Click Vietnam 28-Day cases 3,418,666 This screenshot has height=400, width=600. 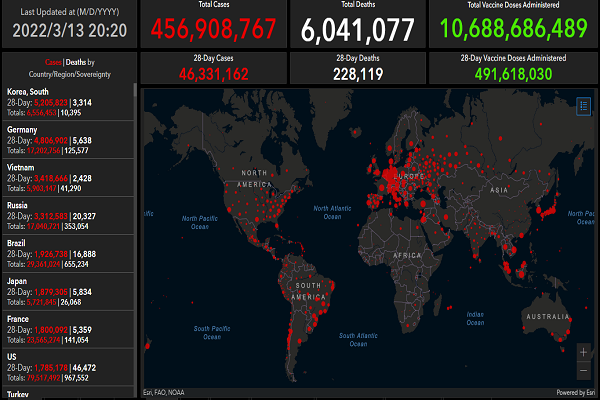pyautogui.click(x=51, y=178)
